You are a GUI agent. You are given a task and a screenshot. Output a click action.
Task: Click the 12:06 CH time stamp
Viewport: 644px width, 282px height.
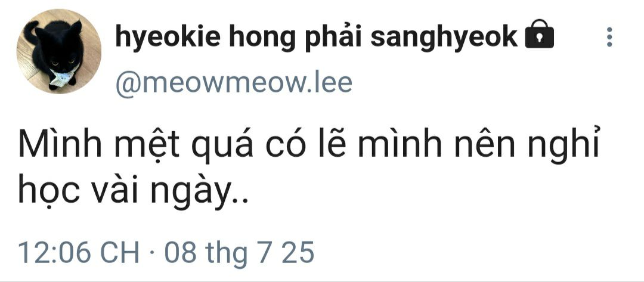click(79, 252)
